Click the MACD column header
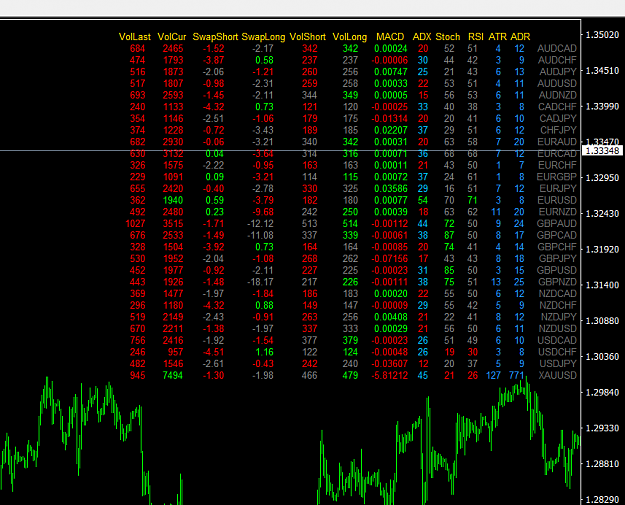Screen dimensions: 625x505 (390, 37)
